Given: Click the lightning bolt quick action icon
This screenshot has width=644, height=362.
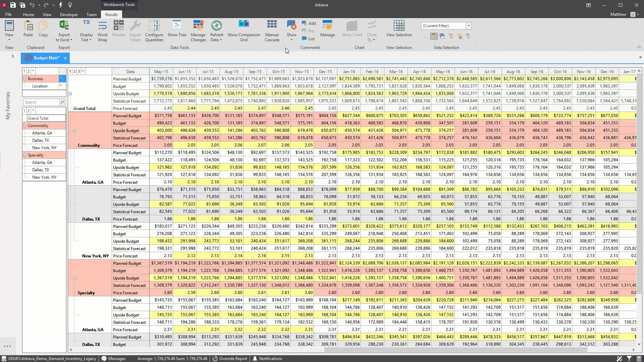Looking at the screenshot, I should [x=61, y=5].
